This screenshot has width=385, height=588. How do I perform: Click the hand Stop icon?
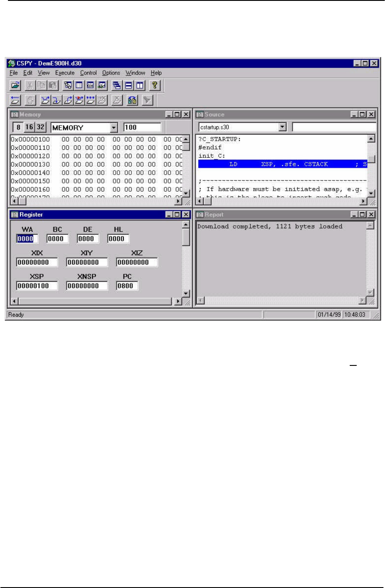point(30,100)
